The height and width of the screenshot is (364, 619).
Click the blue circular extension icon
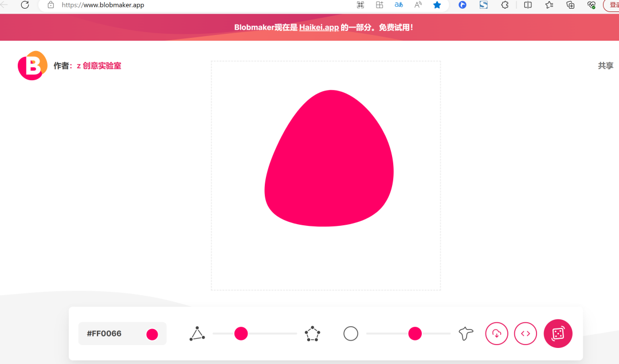click(x=463, y=5)
